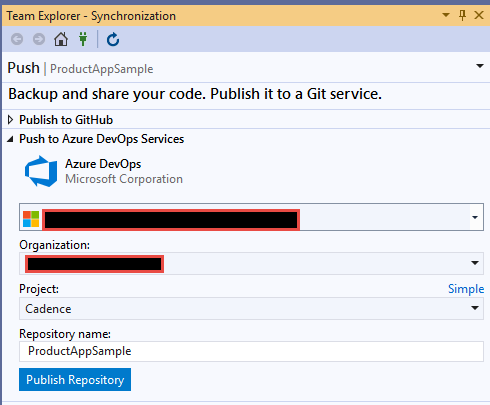Click the Forward navigation arrow icon
490x405 pixels.
click(39, 39)
